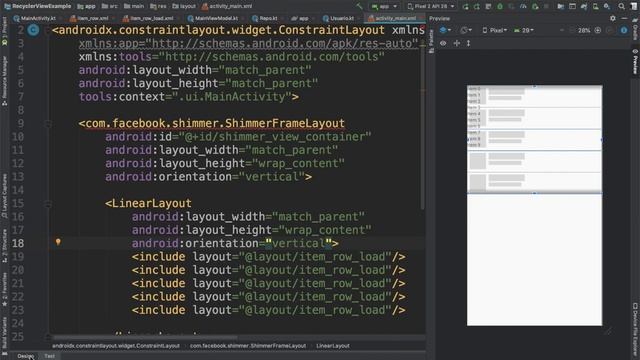Open the Structure sidebar tab
The height and width of the screenshot is (360, 640).
[4, 245]
